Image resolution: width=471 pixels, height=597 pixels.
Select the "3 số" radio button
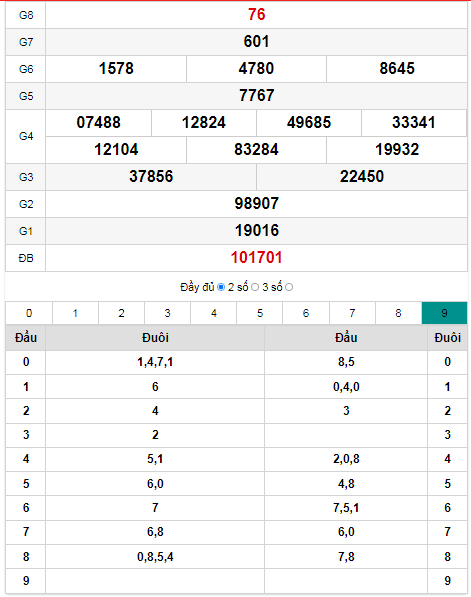coord(289,287)
